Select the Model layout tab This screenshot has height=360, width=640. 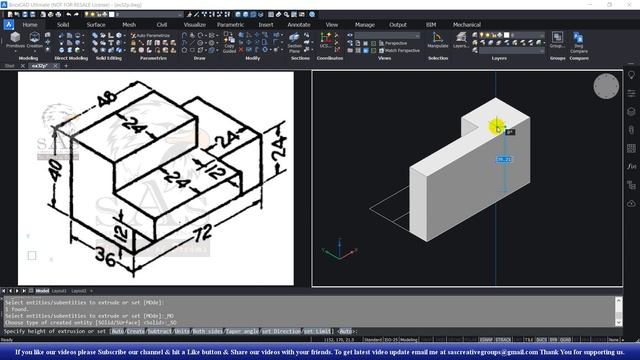pyautogui.click(x=42, y=291)
